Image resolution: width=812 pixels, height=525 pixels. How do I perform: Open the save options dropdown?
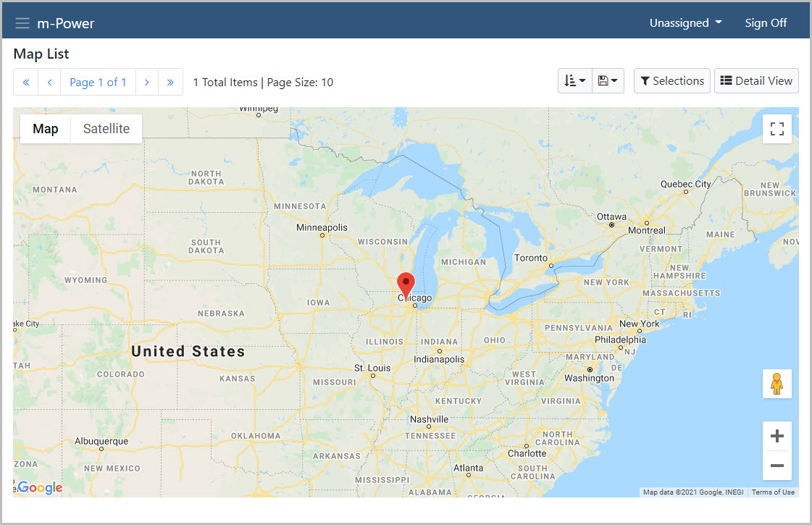(608, 81)
